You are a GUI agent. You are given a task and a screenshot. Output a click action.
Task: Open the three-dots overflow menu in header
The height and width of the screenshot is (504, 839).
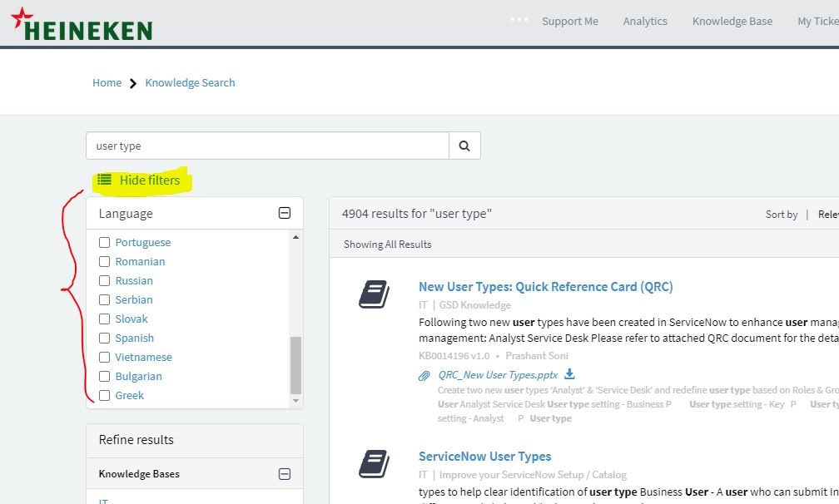click(x=519, y=19)
